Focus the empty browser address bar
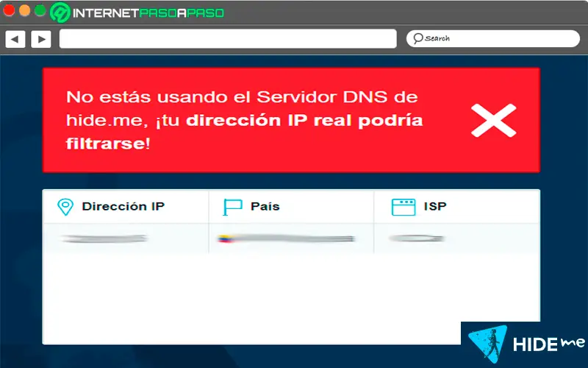Screen dimensions: 588x368 click(228, 39)
